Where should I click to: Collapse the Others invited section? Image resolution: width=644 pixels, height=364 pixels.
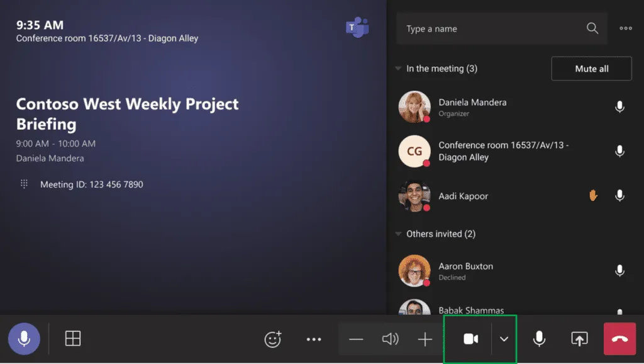(398, 234)
